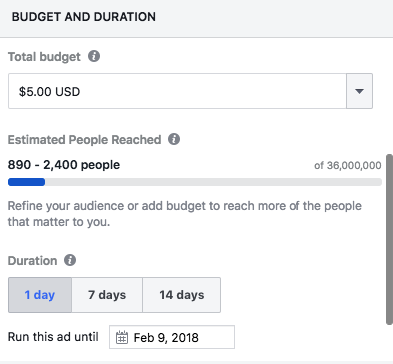
Task: Click the Estimated People Reached label
Action: pos(84,140)
